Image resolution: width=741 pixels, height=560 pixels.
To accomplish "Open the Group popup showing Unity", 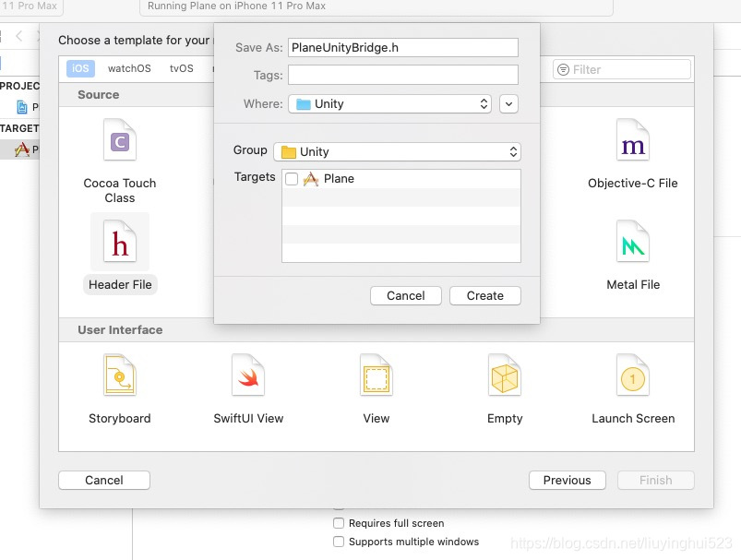I will (x=397, y=151).
